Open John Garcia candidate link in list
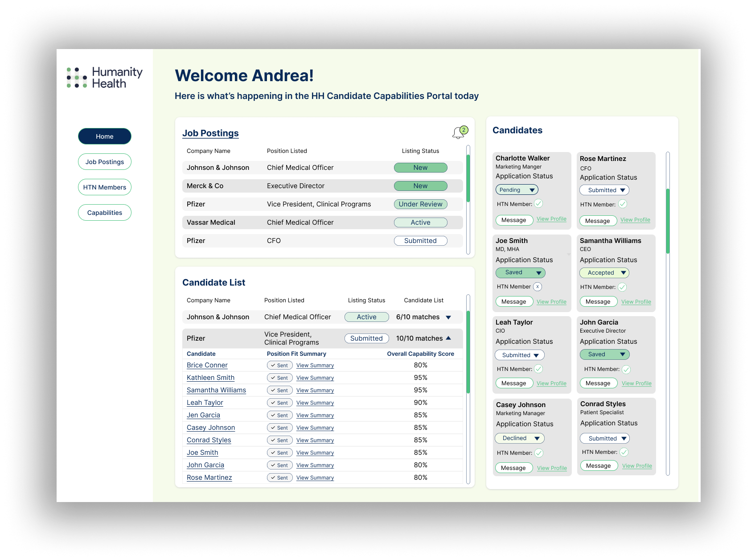Viewport: 751px width, 560px height. click(x=205, y=465)
